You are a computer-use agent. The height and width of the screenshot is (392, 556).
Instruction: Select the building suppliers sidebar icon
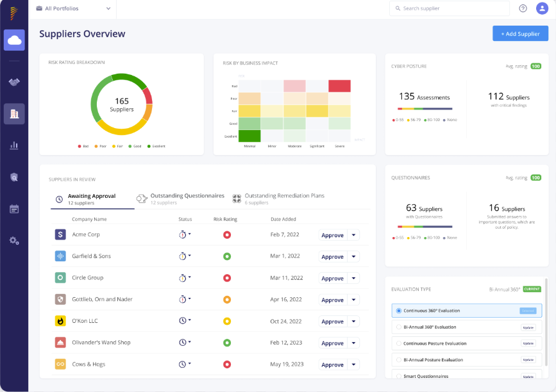point(14,113)
